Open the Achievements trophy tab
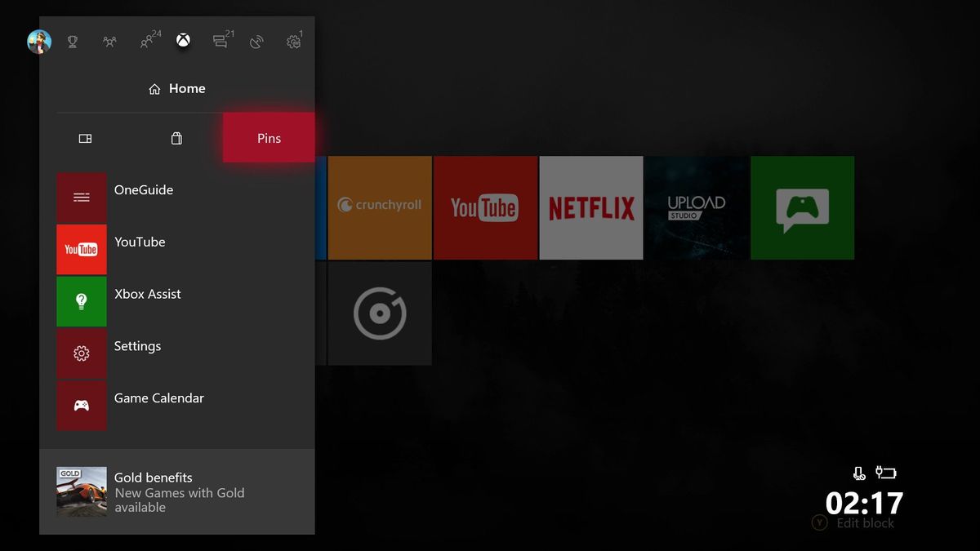Screen dimensions: 980x551 [72, 41]
